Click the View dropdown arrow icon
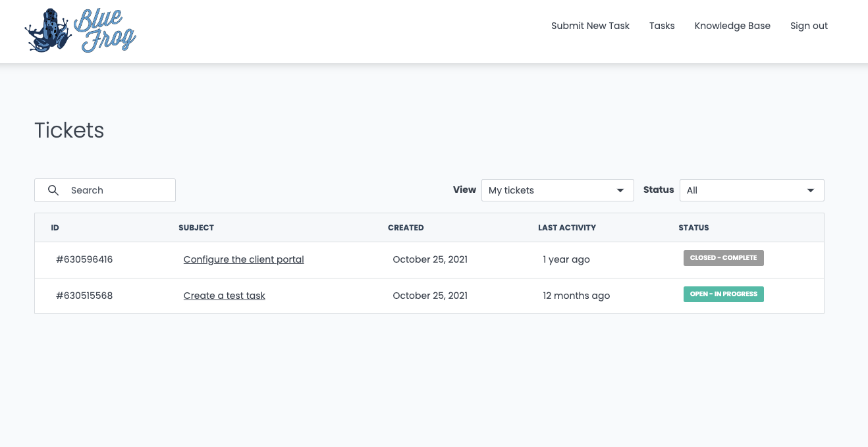Viewport: 868px width, 447px height. (x=620, y=190)
